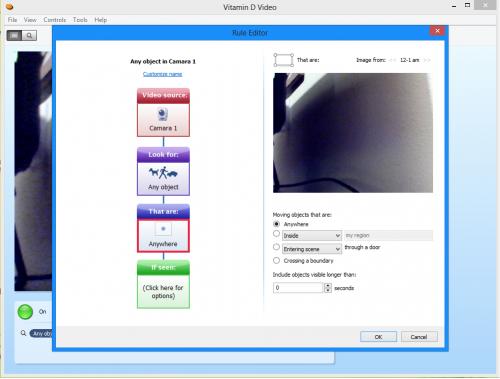The height and width of the screenshot is (379, 500).
Task: Minimize the Vitamin D Video window
Action: pyautogui.click(x=454, y=6)
